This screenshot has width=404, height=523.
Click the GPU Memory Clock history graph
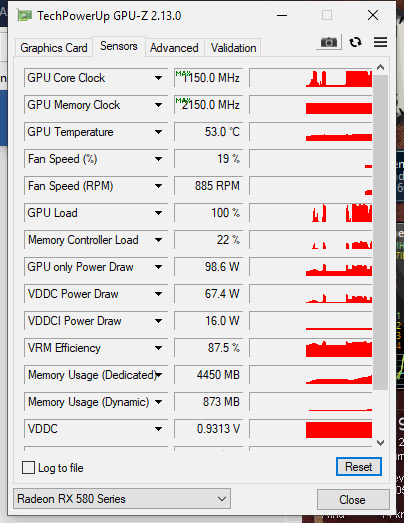(x=311, y=105)
